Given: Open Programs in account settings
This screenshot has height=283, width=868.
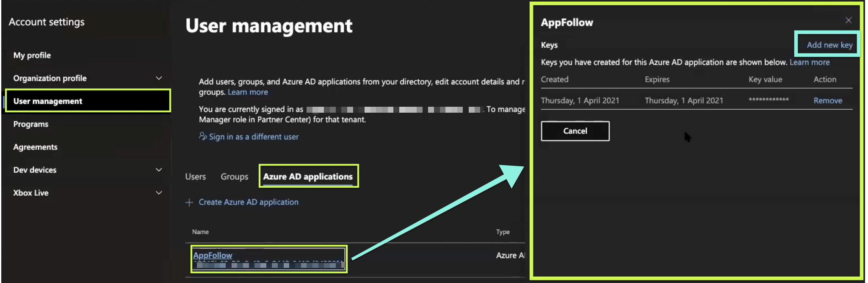Looking at the screenshot, I should [31, 124].
